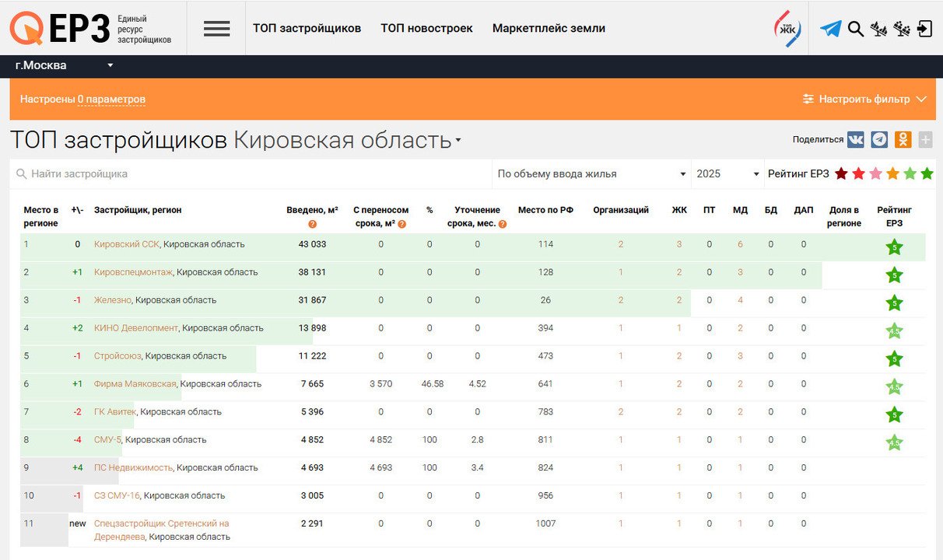Expand the Настроить фильтр button
The height and width of the screenshot is (560, 943).
864,100
